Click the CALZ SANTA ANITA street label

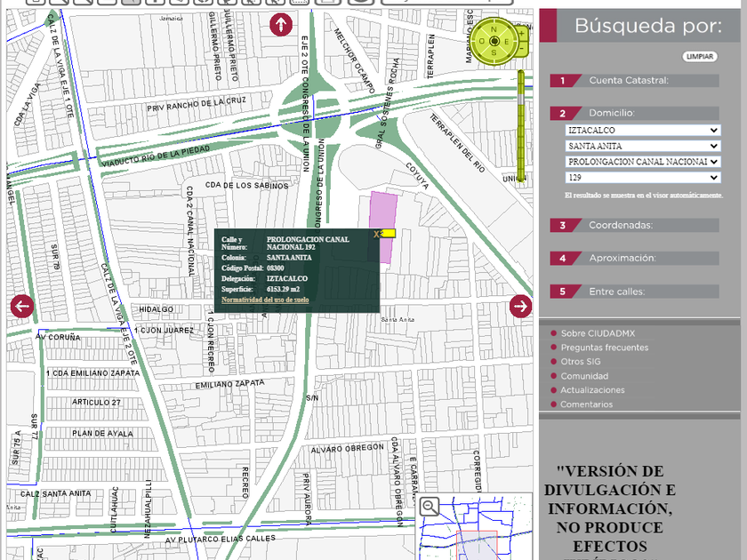[x=55, y=494]
